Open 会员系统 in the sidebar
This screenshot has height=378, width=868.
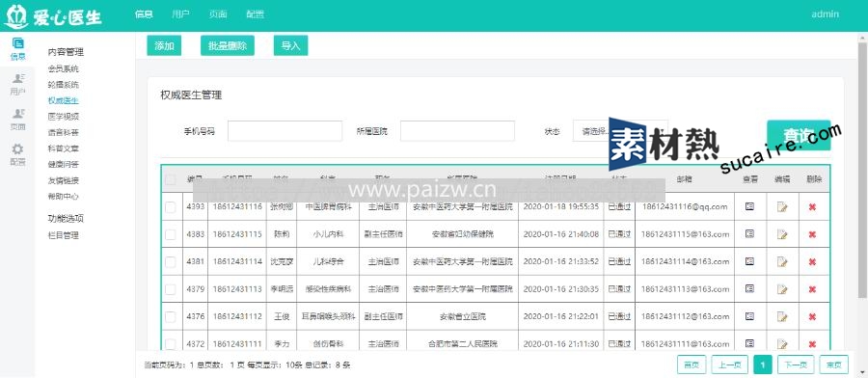[x=63, y=69]
